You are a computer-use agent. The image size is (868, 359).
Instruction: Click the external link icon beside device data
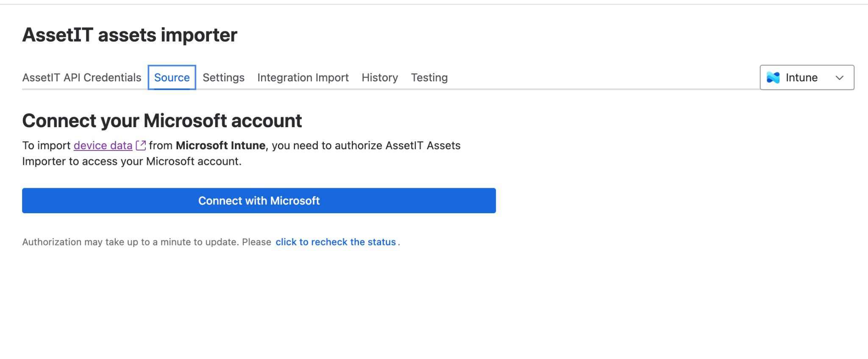click(x=141, y=145)
